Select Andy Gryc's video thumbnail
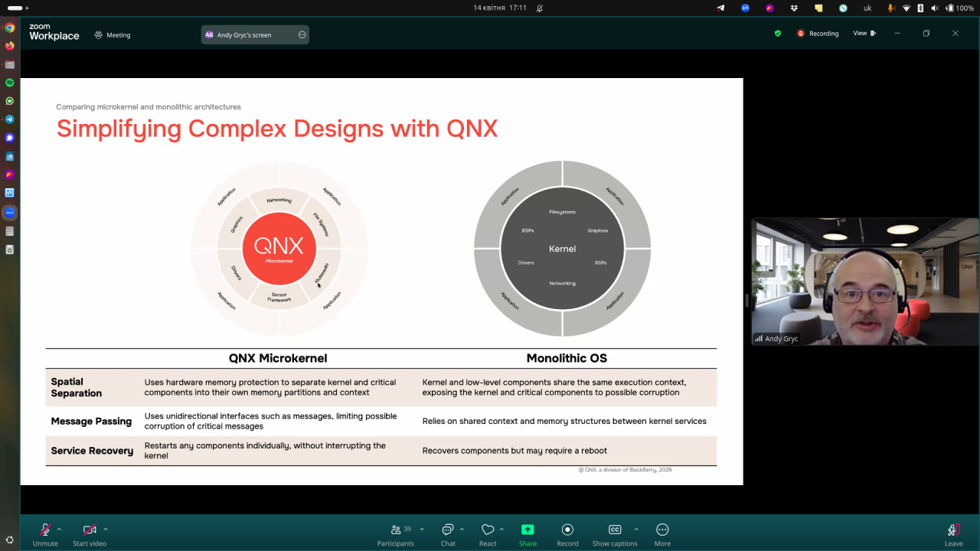This screenshot has height=551, width=980. (x=865, y=282)
